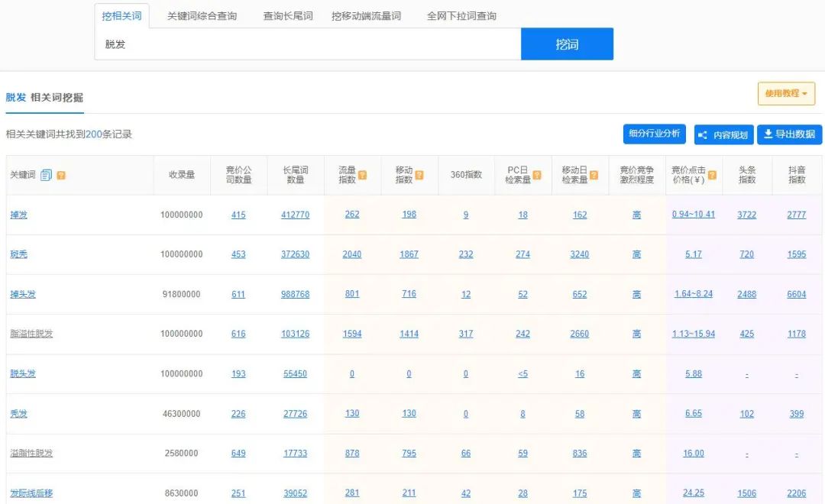This screenshot has height=504, width=825.
Task: Click 竞价竞争激烈程度 column header
Action: coord(636,175)
